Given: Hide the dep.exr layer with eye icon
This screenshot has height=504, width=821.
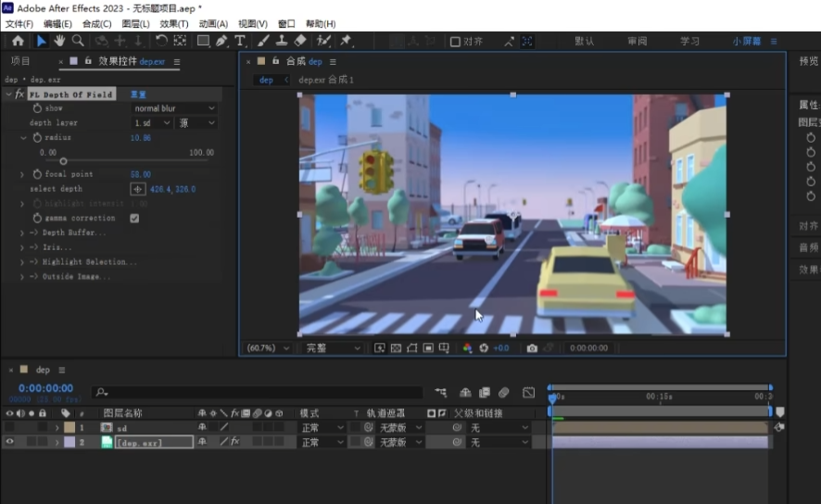Looking at the screenshot, I should point(10,443).
